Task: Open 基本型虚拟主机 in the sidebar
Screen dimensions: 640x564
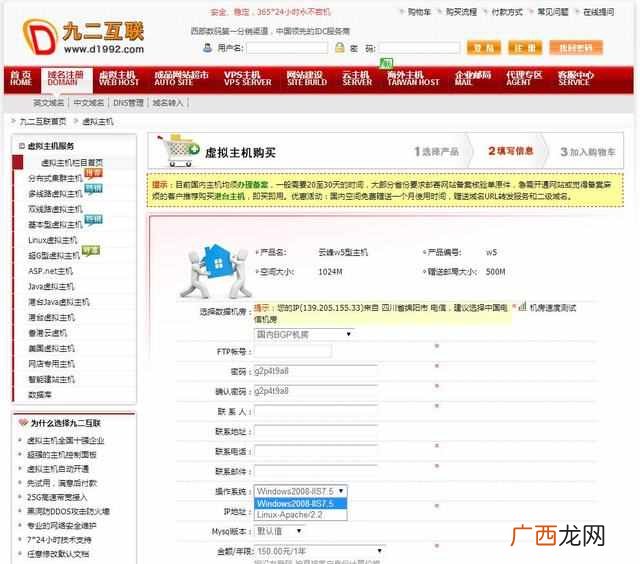Action: tap(55, 225)
